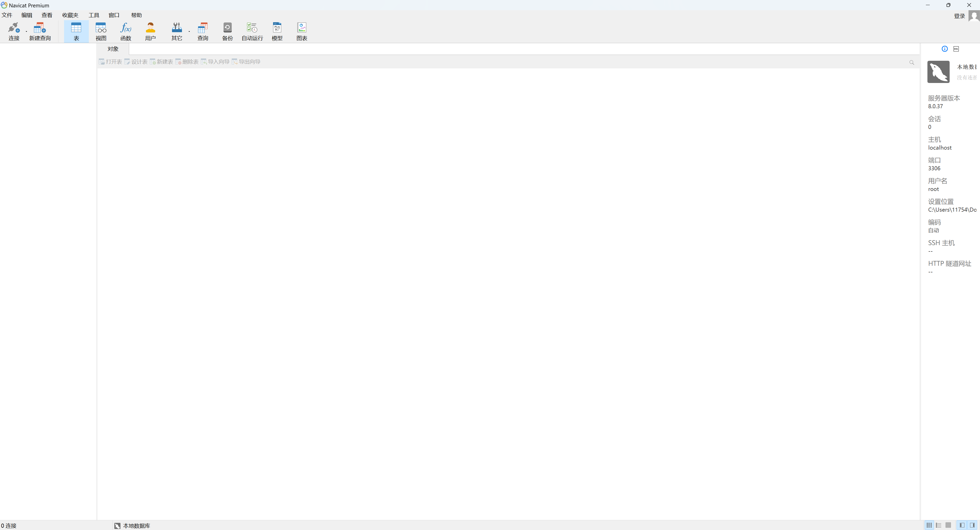Click the 设计表 button
Screen dimensions: 980x530
point(136,62)
